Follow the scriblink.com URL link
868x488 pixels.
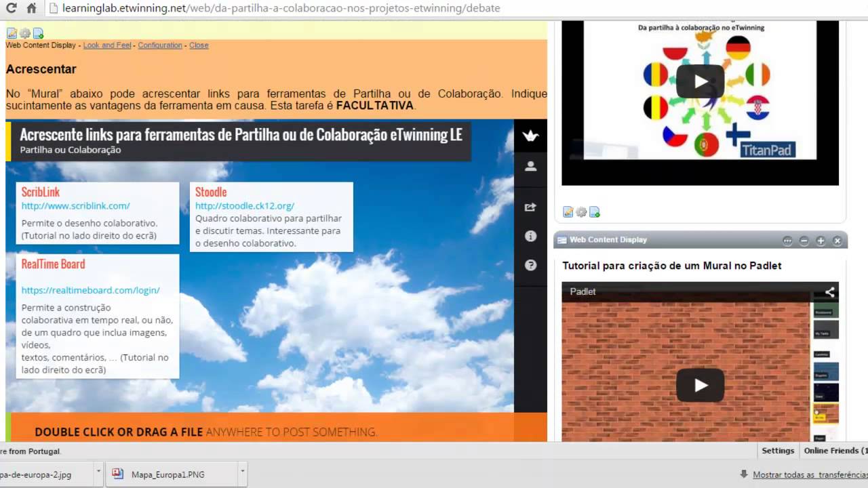tap(75, 205)
